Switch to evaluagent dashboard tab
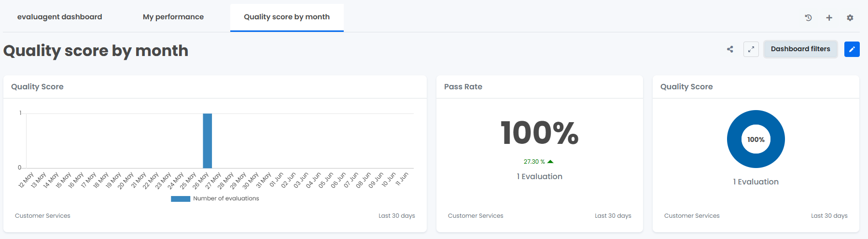This screenshot has width=868, height=239. 60,17
